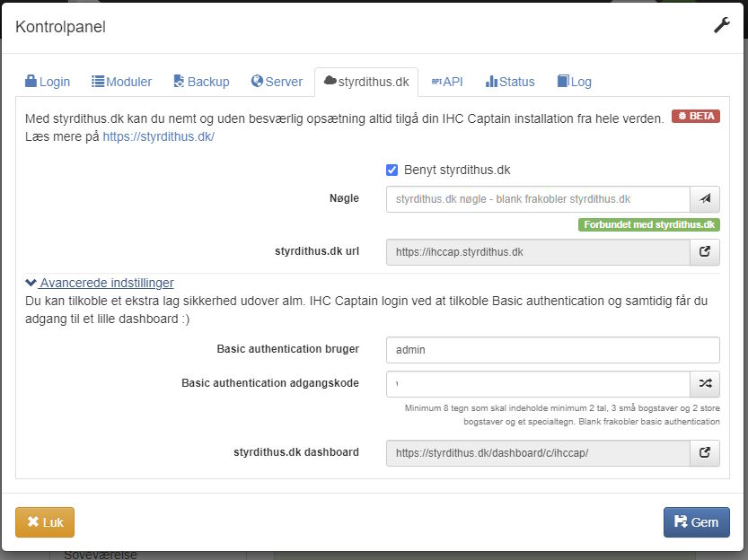Click the password requirements hint text
Viewport: 748px width, 560px height.
(562, 415)
